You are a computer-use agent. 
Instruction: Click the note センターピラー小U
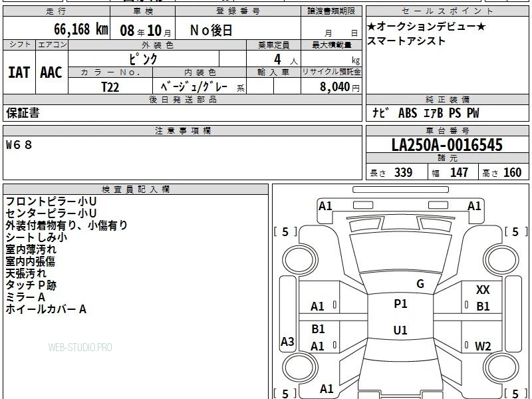51,213
